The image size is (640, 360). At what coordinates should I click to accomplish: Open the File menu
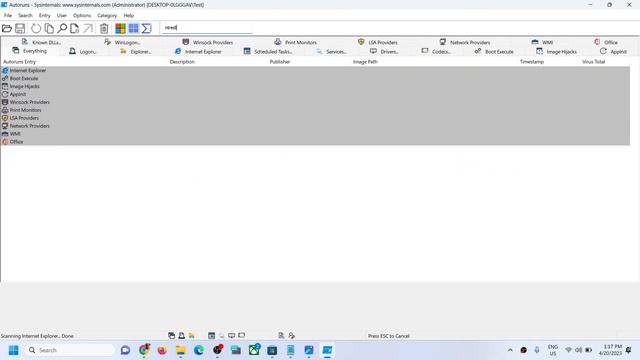coord(8,16)
